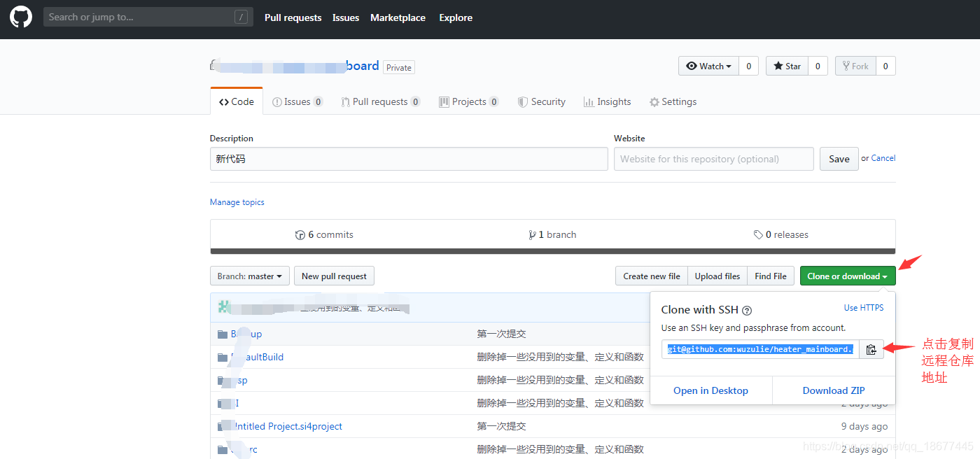Image resolution: width=980 pixels, height=459 pixels.
Task: Click the Find File button
Action: (771, 276)
